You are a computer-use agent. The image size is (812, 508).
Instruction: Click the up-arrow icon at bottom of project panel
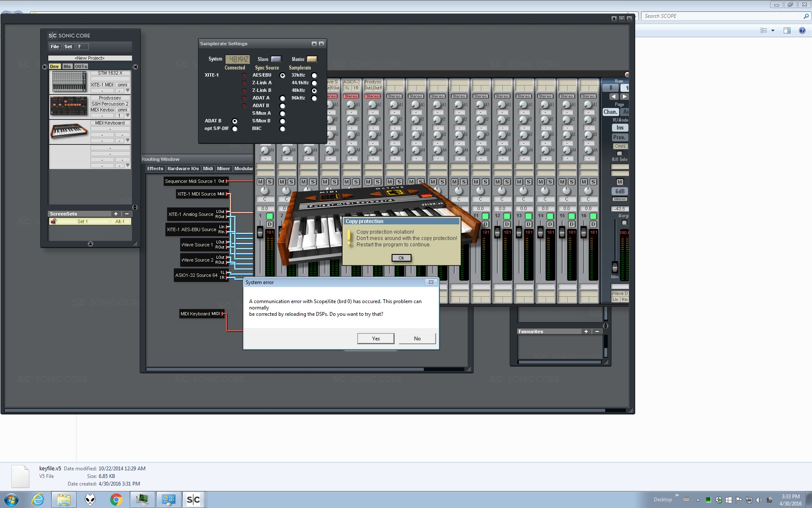[x=90, y=244]
